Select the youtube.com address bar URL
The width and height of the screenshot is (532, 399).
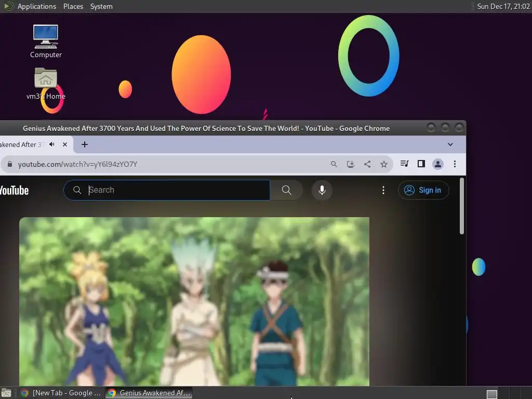(77, 164)
